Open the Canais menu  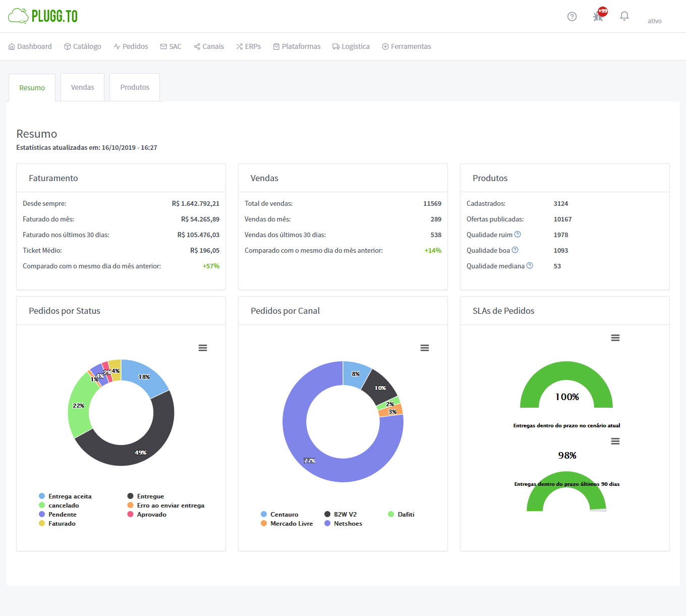(x=209, y=46)
